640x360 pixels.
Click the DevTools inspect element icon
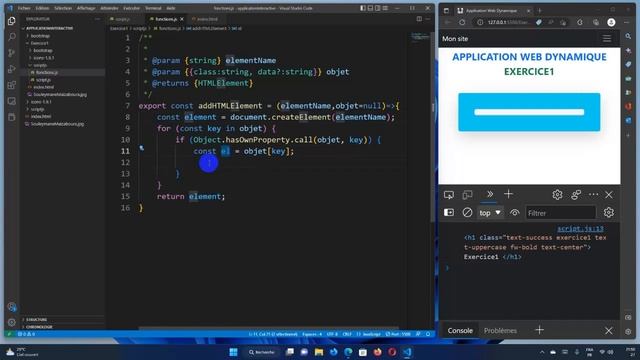point(449,195)
